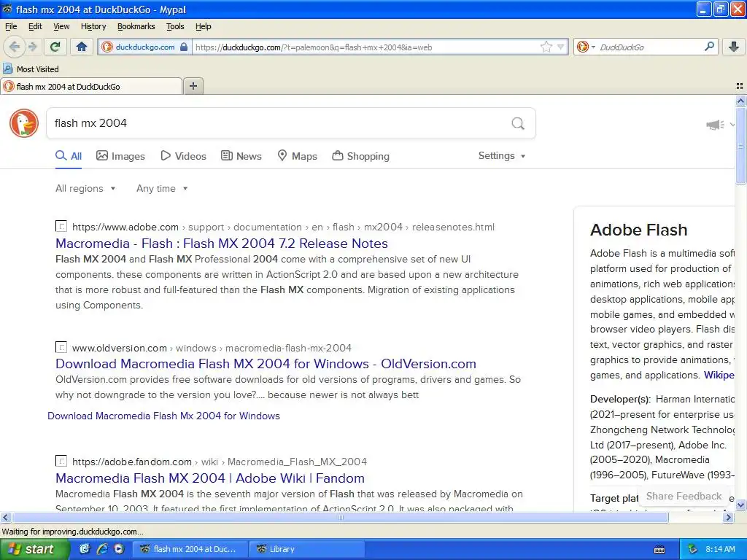Click the Share Feedback button
Screen dimensions: 747x560
click(684, 496)
